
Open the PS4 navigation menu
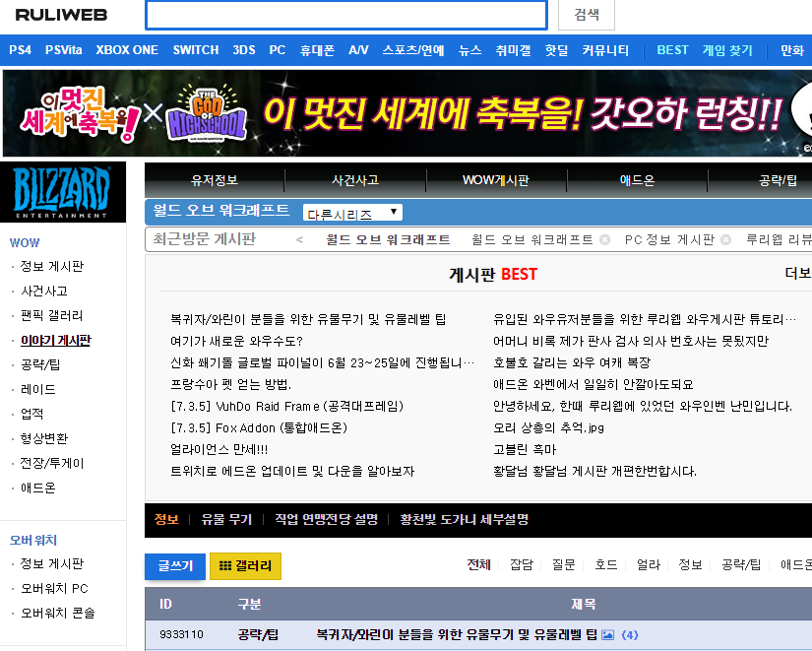tap(21, 50)
